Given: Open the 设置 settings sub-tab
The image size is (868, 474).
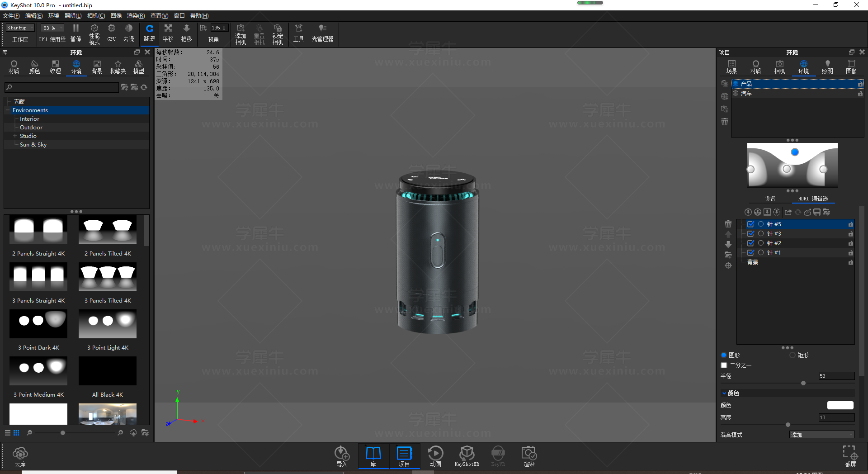Looking at the screenshot, I should 770,199.
